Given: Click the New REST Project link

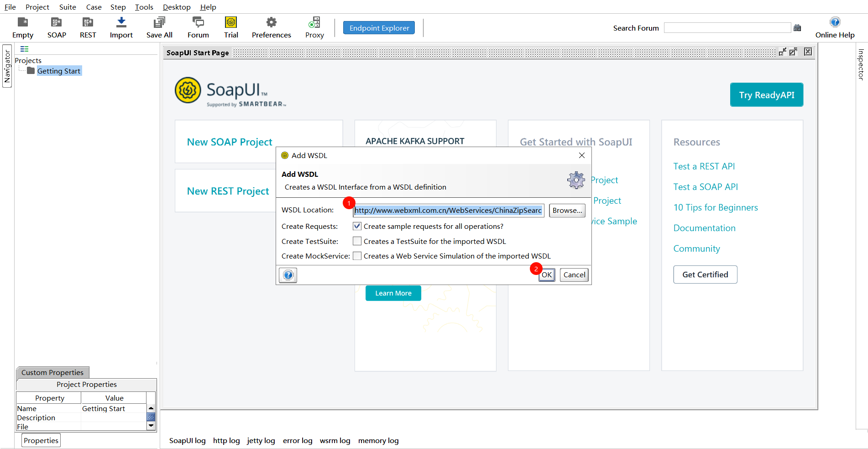Looking at the screenshot, I should [228, 191].
